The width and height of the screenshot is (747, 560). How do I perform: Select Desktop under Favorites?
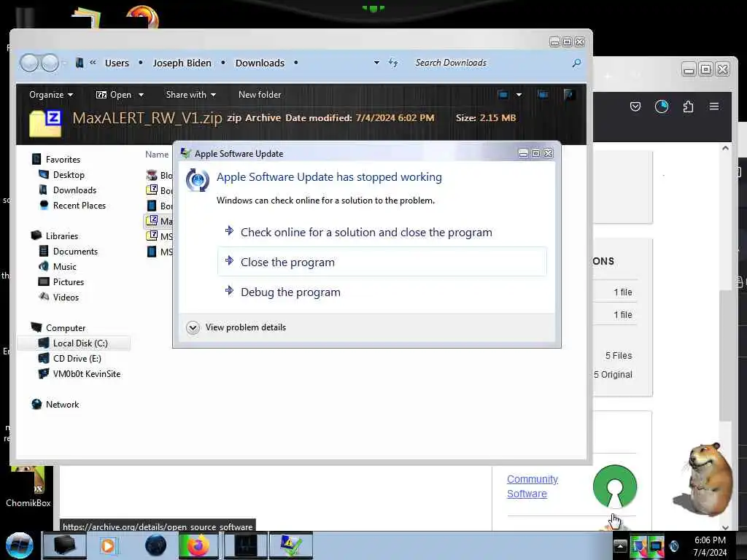[61, 175]
